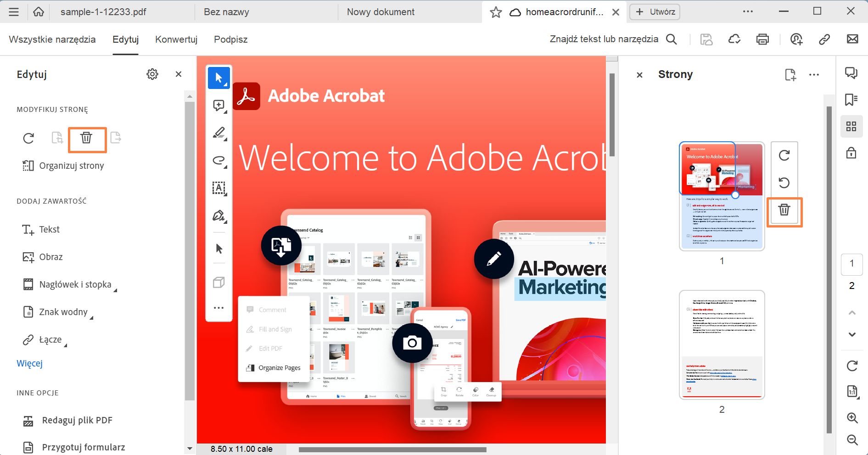Select the freehand draw tool

[219, 161]
